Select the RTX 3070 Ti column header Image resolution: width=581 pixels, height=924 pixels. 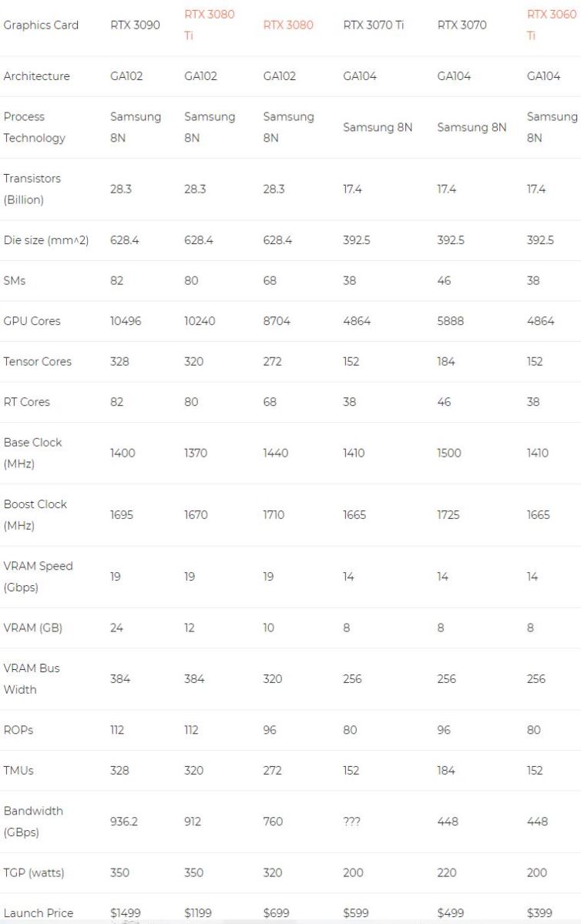[373, 25]
